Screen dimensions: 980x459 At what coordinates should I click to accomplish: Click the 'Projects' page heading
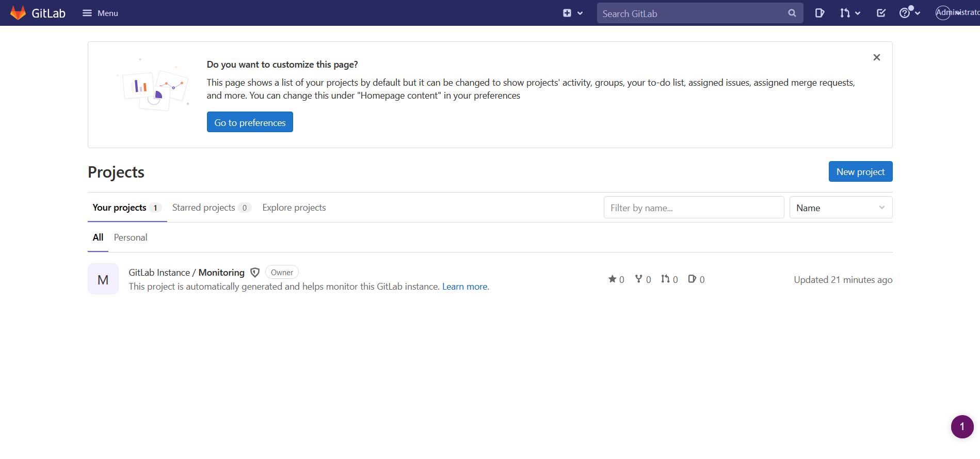(x=116, y=172)
